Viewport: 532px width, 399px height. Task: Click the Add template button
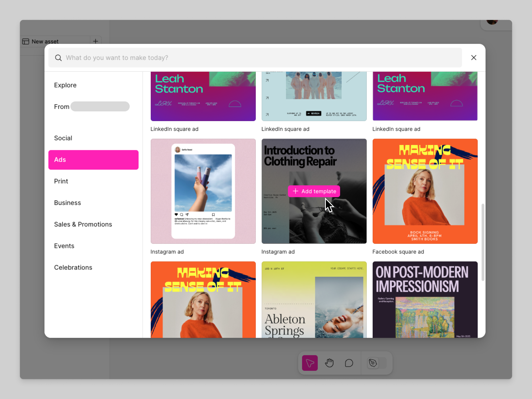(314, 191)
